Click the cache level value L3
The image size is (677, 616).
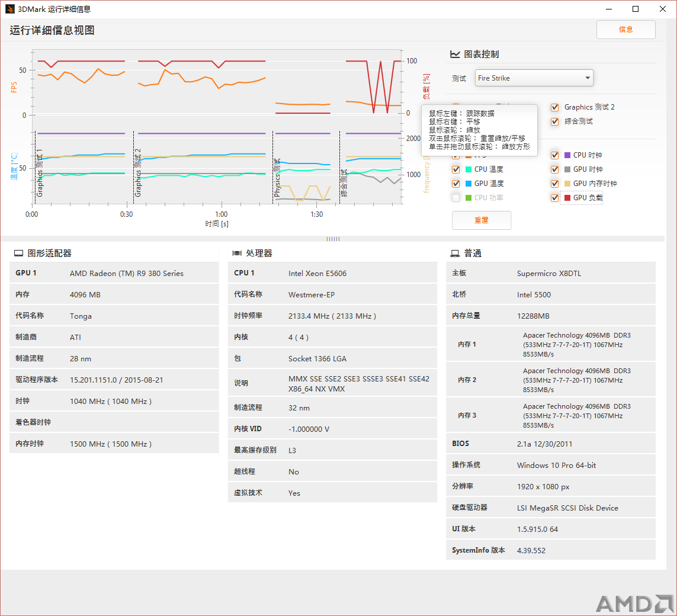pos(293,451)
